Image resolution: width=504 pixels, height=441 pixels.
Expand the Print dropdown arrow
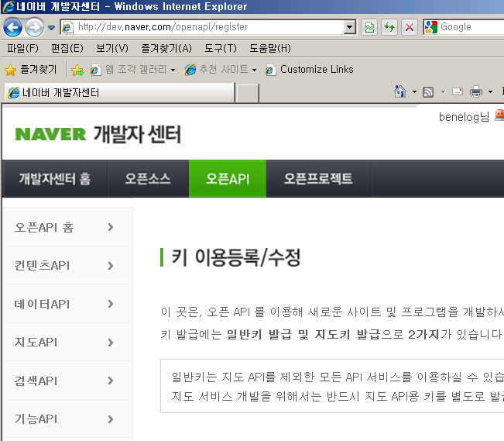(490, 92)
